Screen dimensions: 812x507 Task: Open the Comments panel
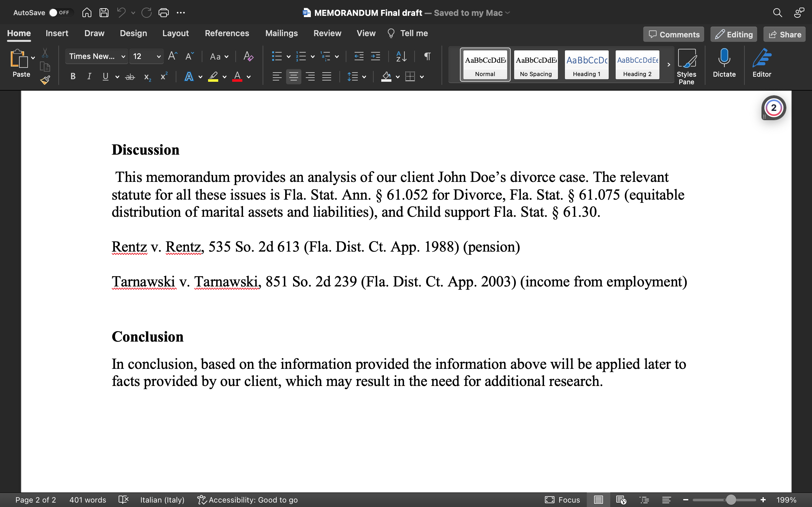(673, 34)
